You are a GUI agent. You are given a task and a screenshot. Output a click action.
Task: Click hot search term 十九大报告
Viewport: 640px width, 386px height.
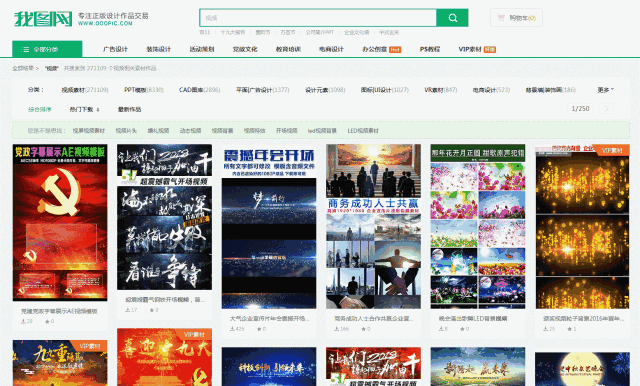[233, 32]
